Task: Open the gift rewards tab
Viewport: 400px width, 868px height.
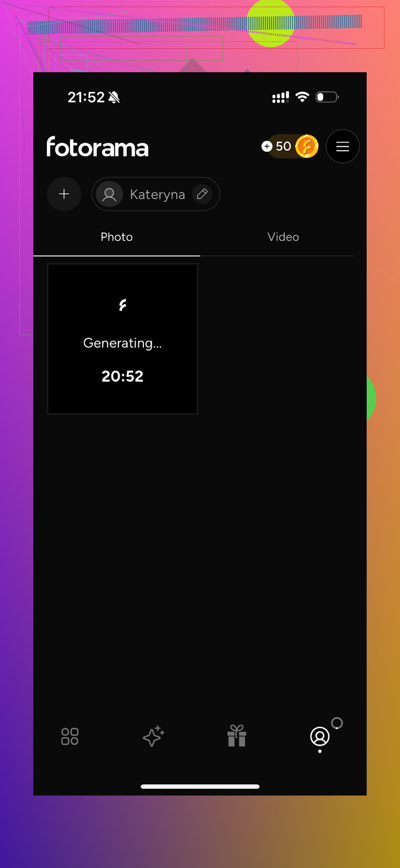Action: click(237, 736)
